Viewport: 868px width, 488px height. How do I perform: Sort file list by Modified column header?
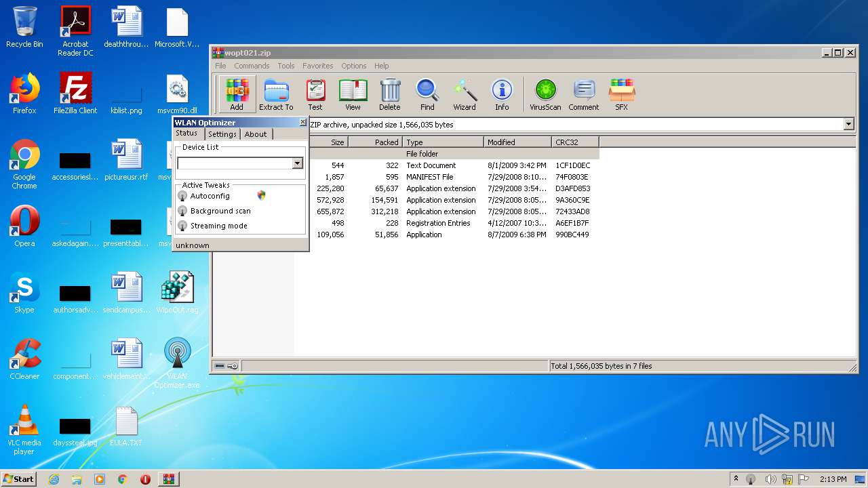tap(518, 142)
